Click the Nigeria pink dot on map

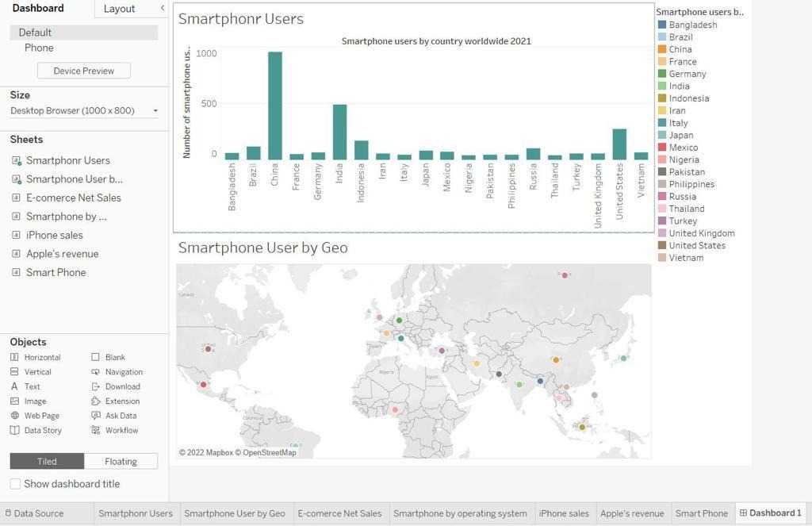tap(395, 410)
